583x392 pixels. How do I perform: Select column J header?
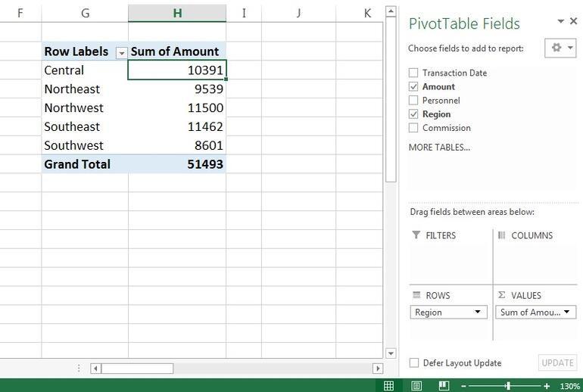point(298,13)
